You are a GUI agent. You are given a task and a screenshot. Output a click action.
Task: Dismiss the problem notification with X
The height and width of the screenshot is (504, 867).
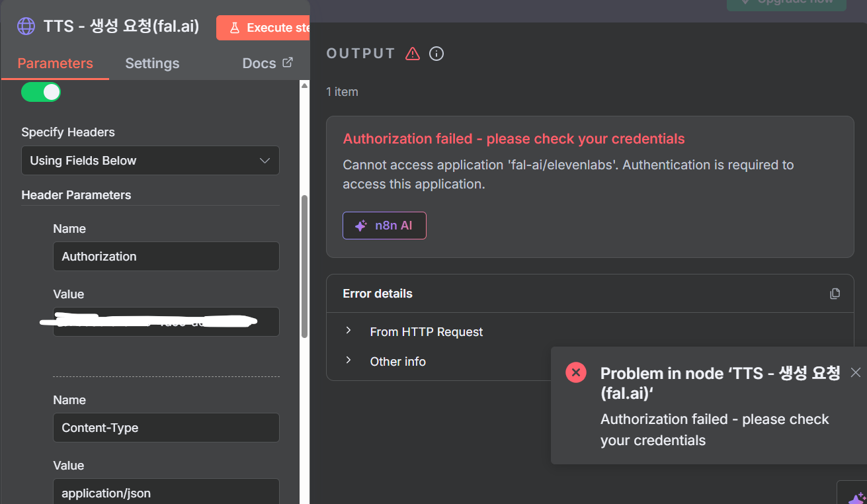[x=856, y=372]
